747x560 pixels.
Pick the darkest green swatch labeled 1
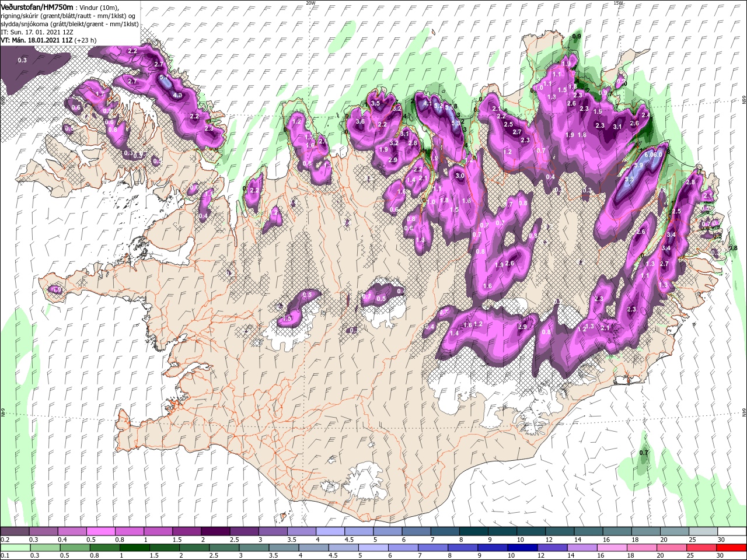click(134, 547)
